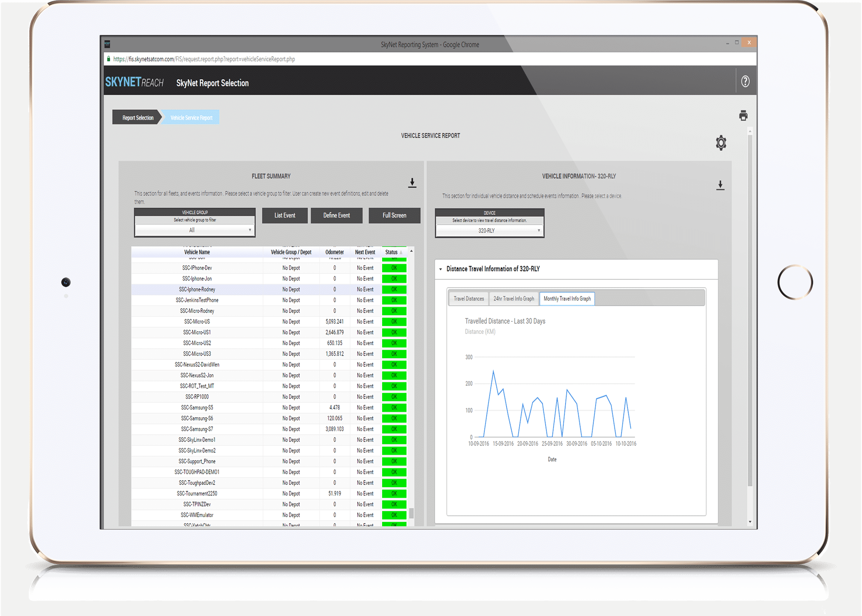Image resolution: width=862 pixels, height=616 pixels.
Task: Select the SSC-IPhone-Dev row
Action: pyautogui.click(x=269, y=268)
